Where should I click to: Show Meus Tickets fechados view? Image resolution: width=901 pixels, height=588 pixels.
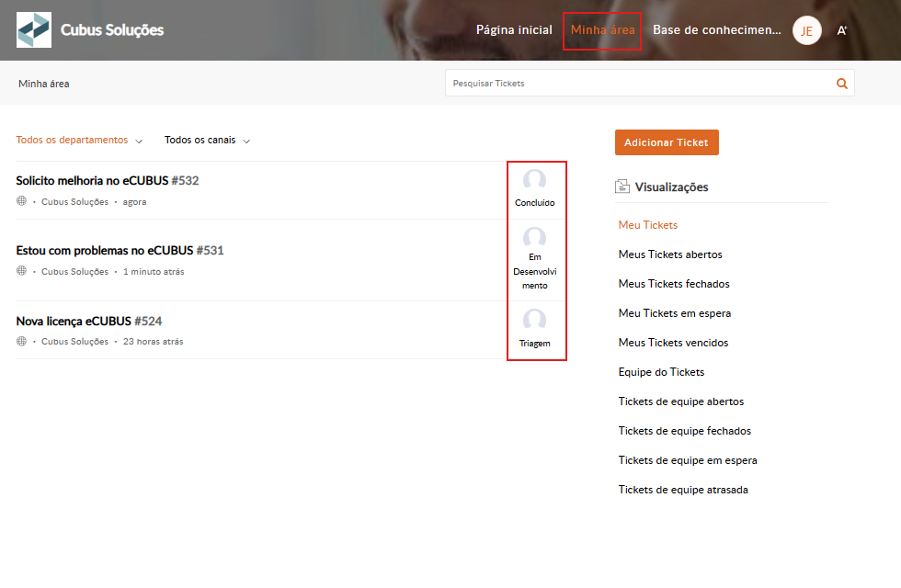[x=674, y=284]
